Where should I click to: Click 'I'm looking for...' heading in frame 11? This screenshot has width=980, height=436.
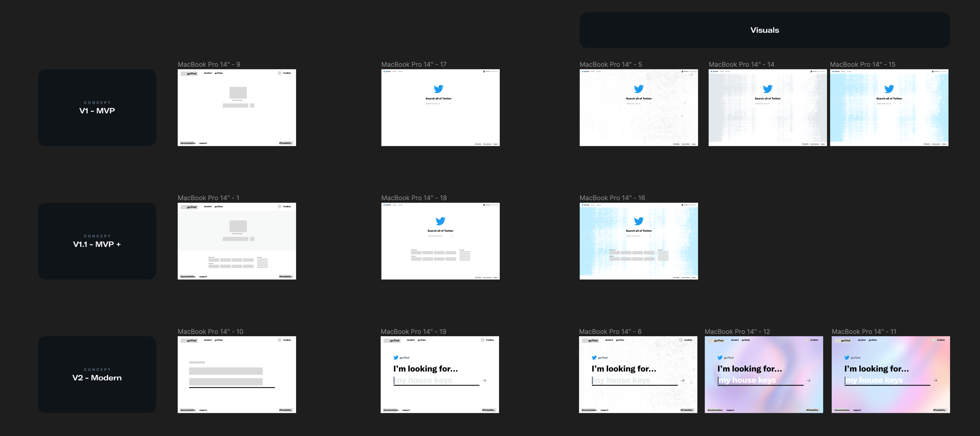876,369
